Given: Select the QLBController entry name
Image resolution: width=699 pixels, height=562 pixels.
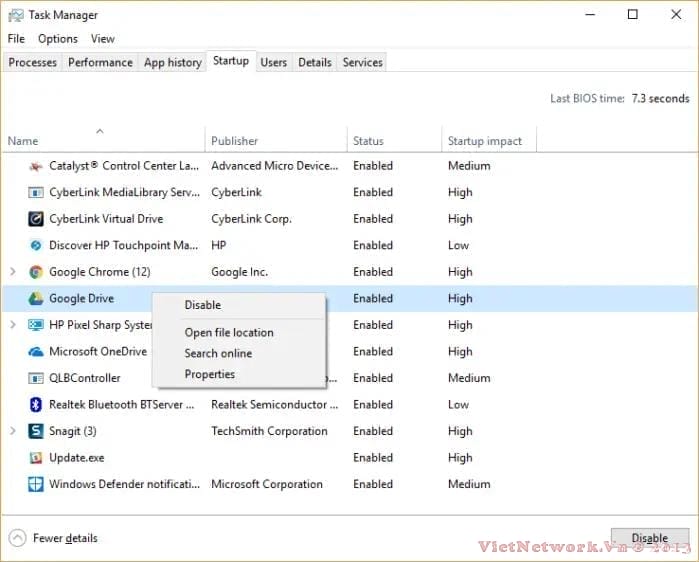Looking at the screenshot, I should (x=85, y=378).
